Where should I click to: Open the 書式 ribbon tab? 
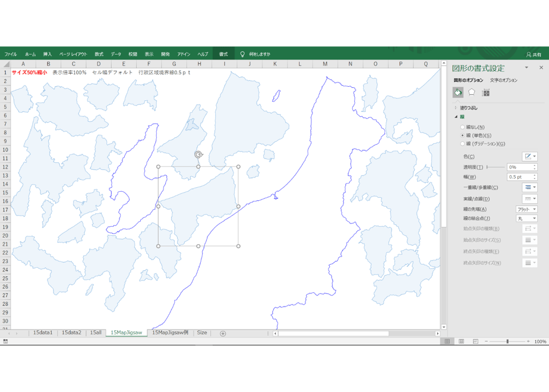pos(223,54)
